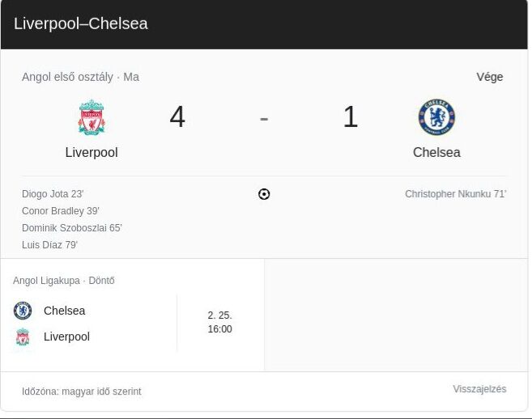Click the Liverpool crest beside the score
The image size is (532, 419).
(92, 117)
